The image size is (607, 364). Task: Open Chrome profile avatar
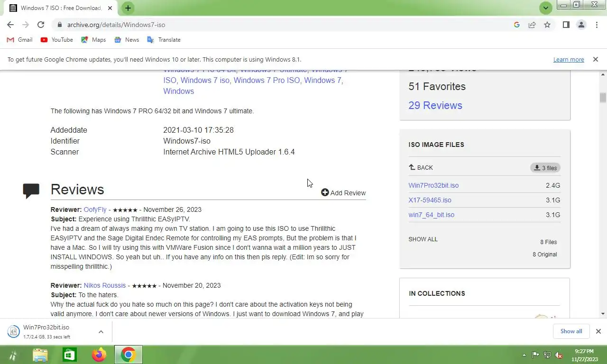point(581,25)
